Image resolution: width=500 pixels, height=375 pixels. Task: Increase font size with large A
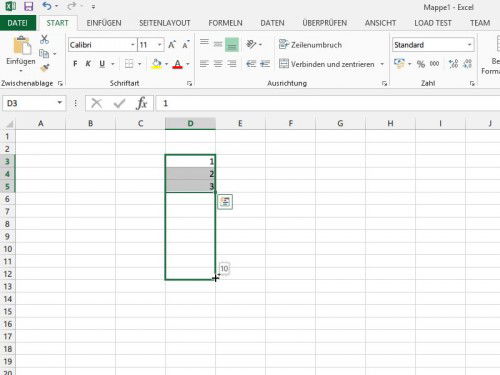[x=172, y=44]
